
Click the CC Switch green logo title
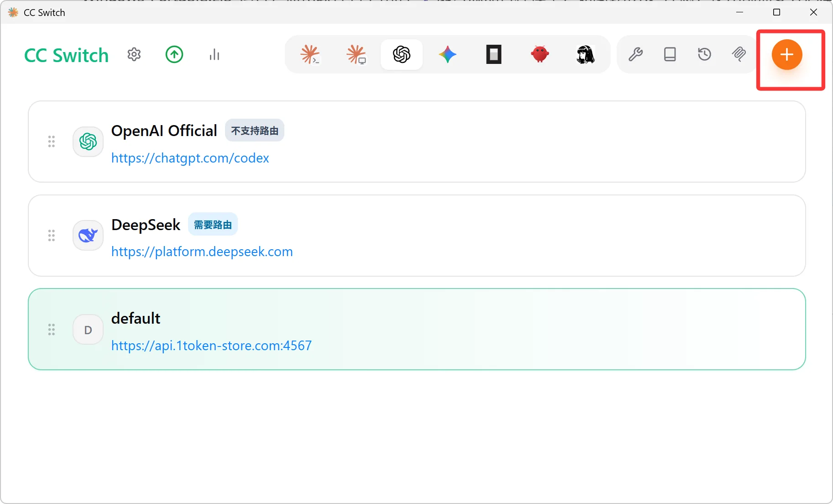[66, 55]
